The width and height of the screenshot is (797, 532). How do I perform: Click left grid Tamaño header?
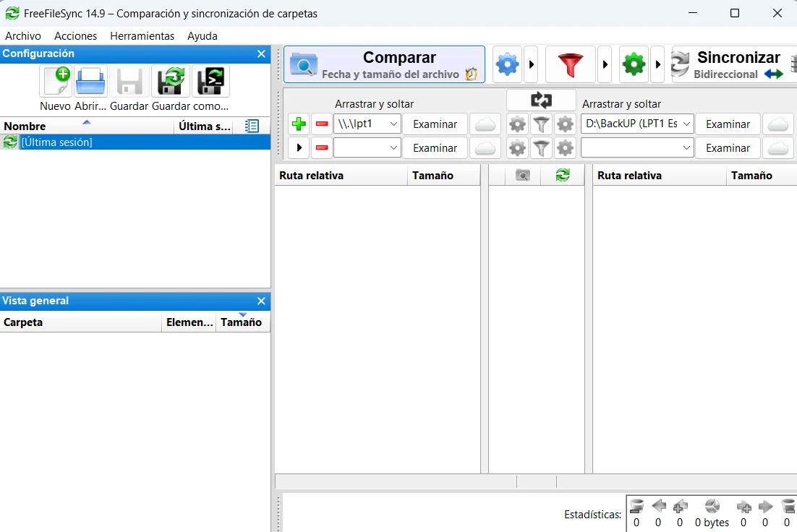coord(444,176)
